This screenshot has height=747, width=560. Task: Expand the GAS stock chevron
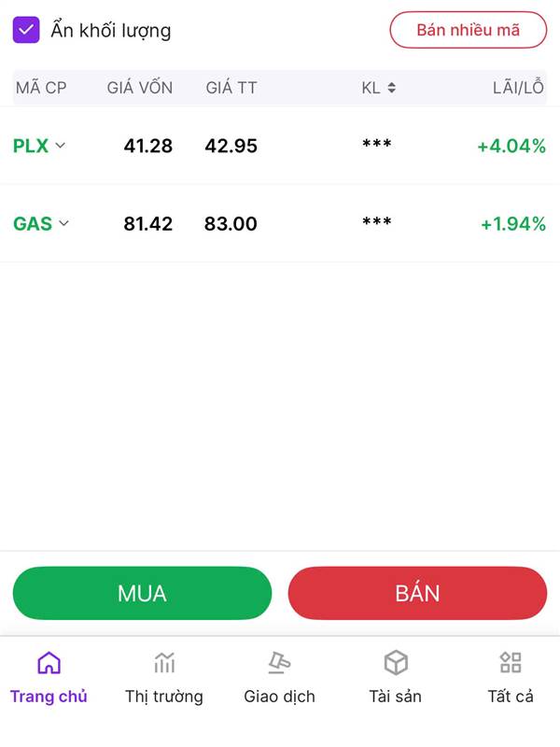point(64,223)
